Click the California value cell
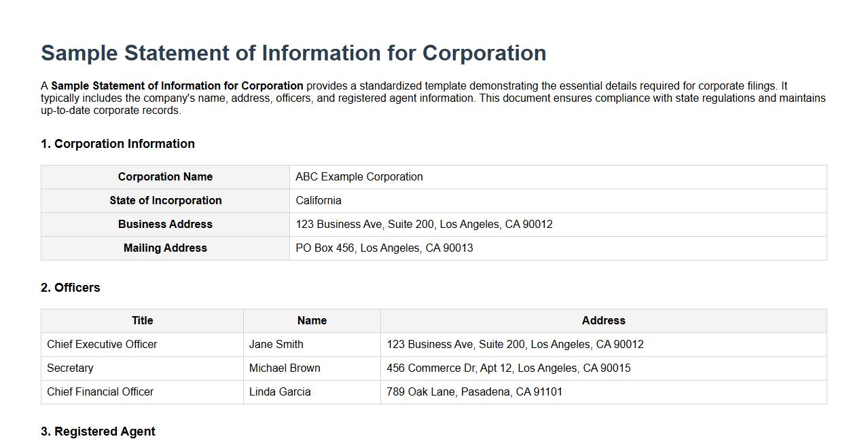This screenshot has width=868, height=441. pyautogui.click(x=317, y=200)
